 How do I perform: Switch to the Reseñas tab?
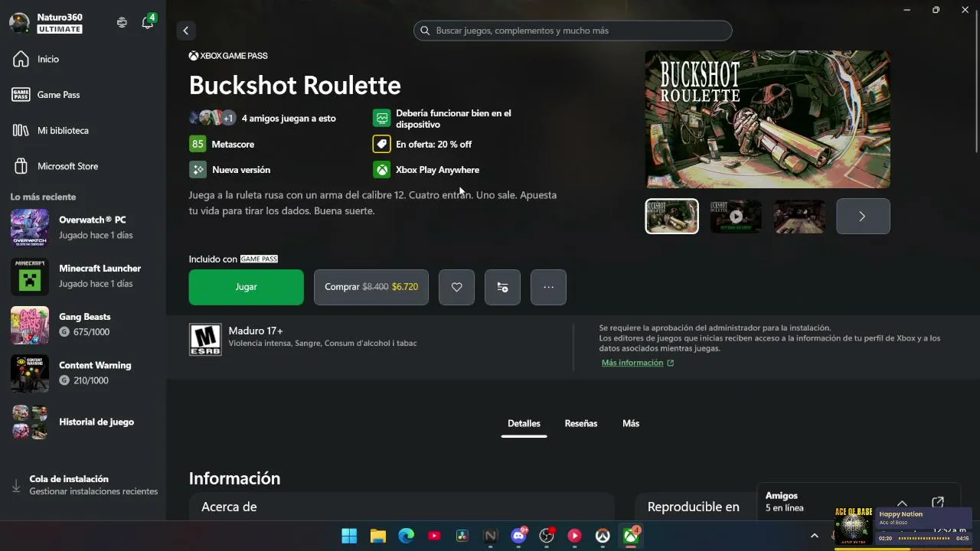click(581, 424)
